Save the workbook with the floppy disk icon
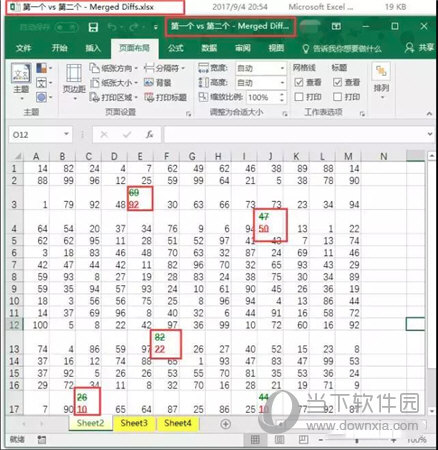This screenshot has width=438, height=450. [x=93, y=27]
